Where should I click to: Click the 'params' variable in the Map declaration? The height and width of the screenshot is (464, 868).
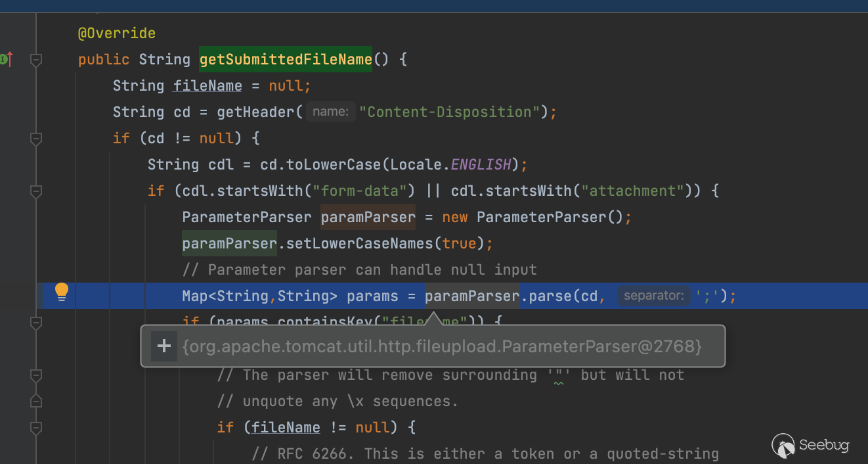tap(372, 296)
